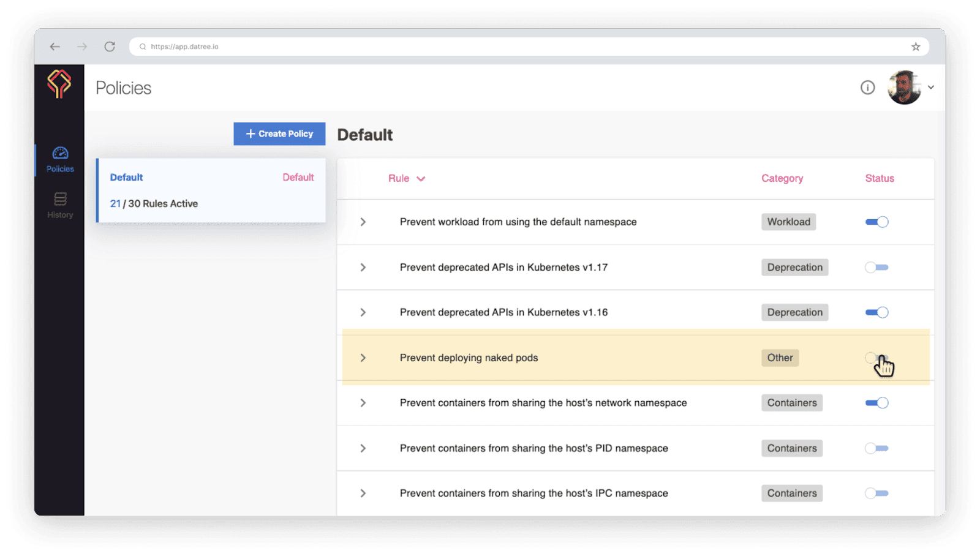Click the browser back arrow
Image resolution: width=980 pixels, height=556 pixels.
coord(55,47)
